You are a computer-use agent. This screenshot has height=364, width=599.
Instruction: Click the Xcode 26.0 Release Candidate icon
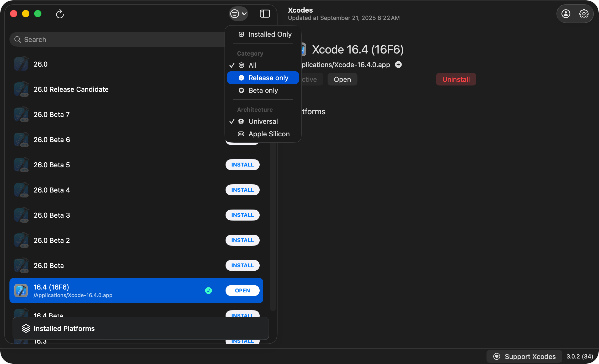click(x=21, y=89)
